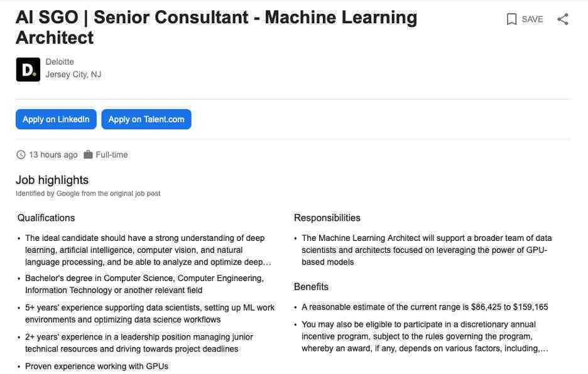Screen dimensions: 588x374
Task: Click the SAVE label text
Action: tap(532, 19)
